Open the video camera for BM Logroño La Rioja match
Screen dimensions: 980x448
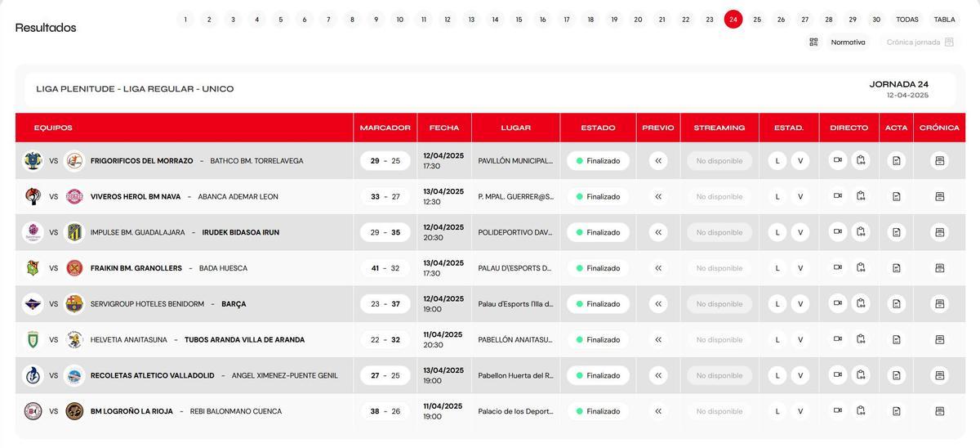pos(837,411)
